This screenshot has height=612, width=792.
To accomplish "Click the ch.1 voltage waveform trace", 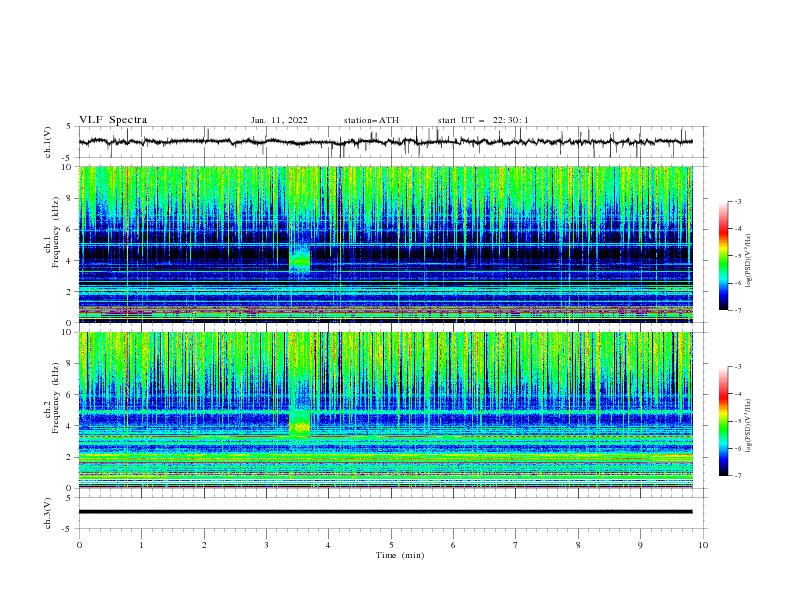I will pyautogui.click(x=385, y=142).
